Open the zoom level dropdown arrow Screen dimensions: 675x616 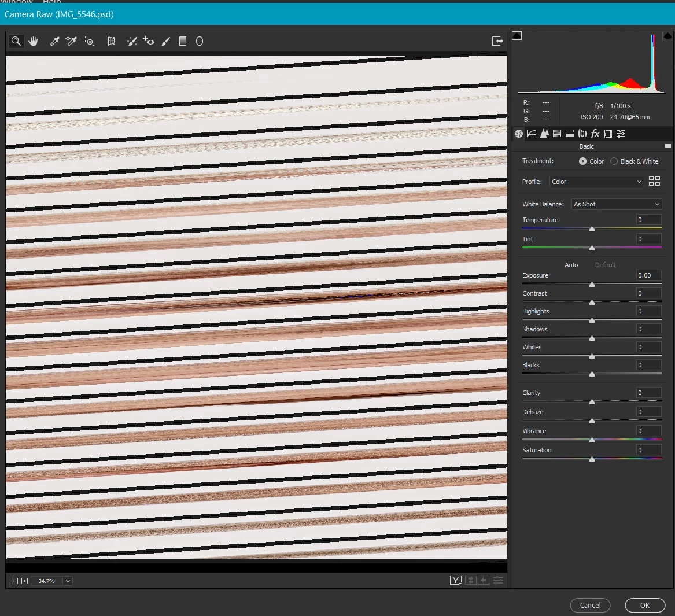coord(68,581)
